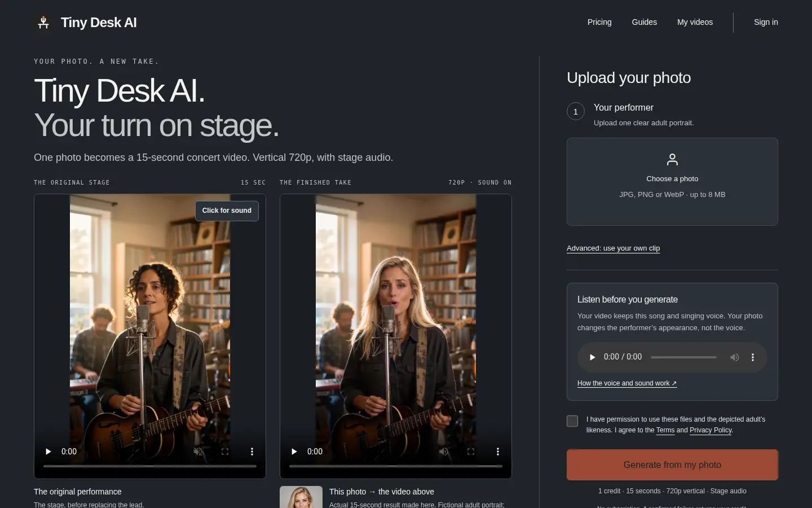Screen dimensions: 812x508
Task: Open the Terms link
Action: [665, 430]
